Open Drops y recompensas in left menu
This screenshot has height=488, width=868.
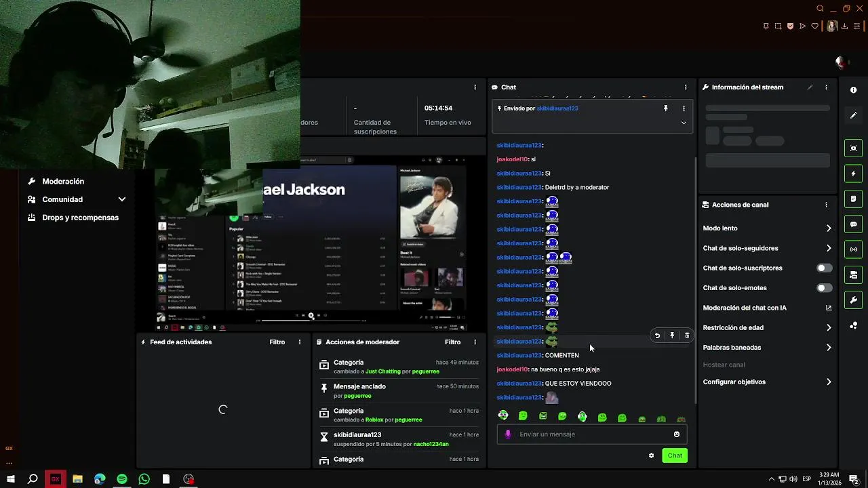[x=80, y=218]
